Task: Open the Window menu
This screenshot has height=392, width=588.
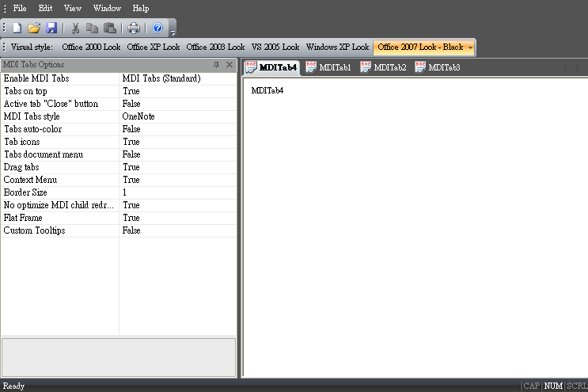Action: point(107,8)
